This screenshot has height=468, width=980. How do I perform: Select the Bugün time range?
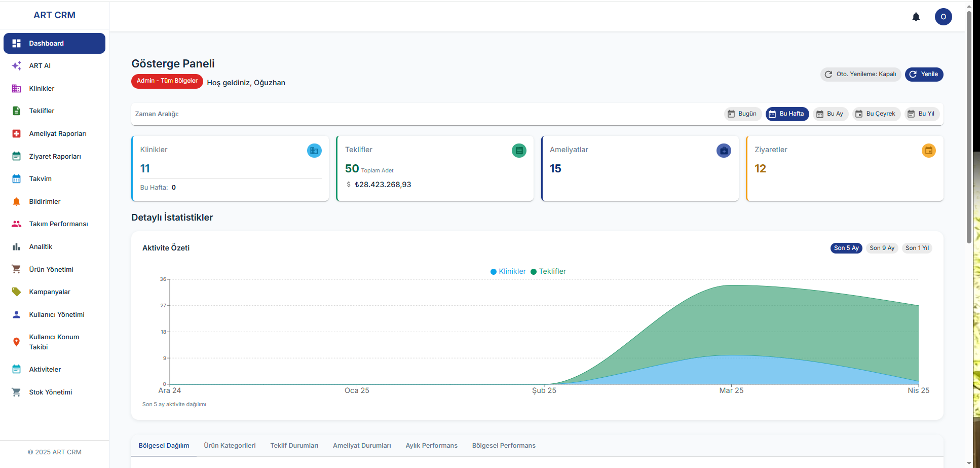(x=742, y=114)
